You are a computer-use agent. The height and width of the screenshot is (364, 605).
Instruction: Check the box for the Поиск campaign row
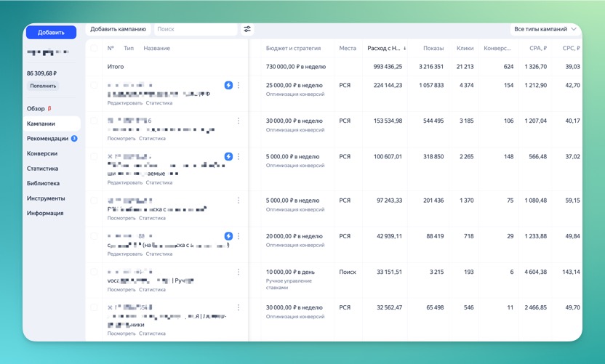(94, 272)
